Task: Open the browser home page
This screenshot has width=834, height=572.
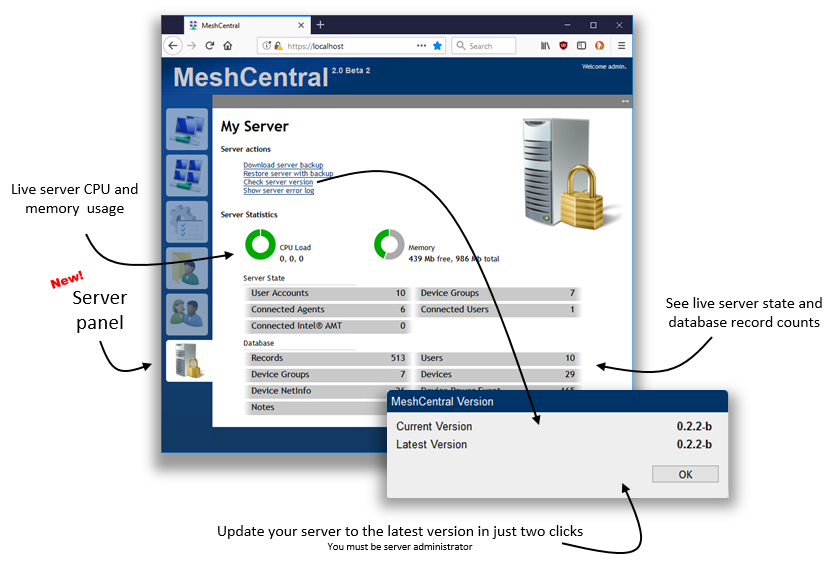Action: point(228,46)
